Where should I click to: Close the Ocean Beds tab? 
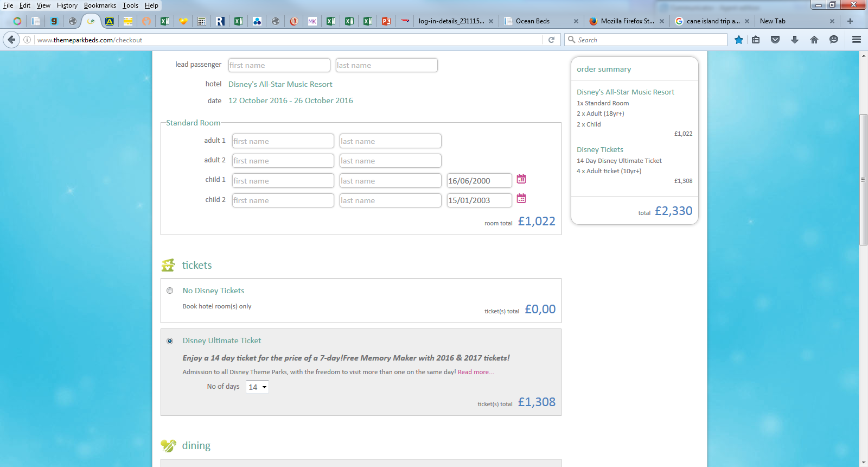click(576, 21)
